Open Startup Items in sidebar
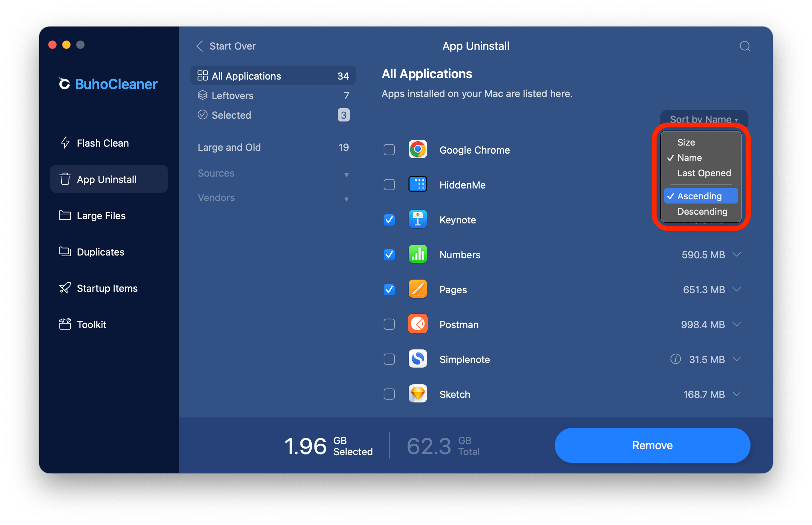The width and height of the screenshot is (812, 525). tap(109, 288)
